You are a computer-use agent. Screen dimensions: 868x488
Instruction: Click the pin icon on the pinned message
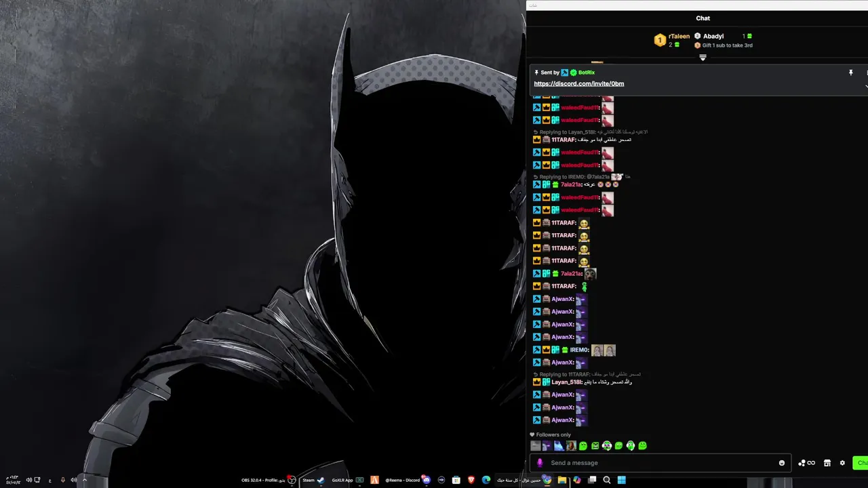click(850, 73)
